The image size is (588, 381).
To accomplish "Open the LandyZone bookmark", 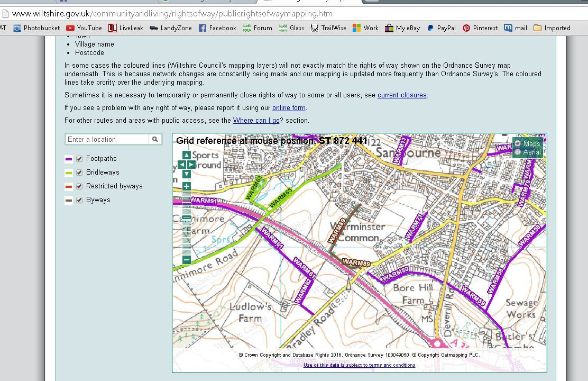I will coord(171,28).
